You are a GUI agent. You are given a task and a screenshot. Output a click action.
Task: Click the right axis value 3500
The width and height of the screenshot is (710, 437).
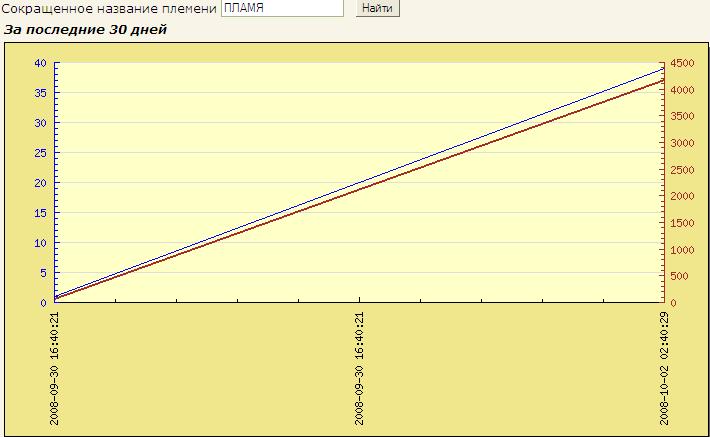pyautogui.click(x=682, y=116)
